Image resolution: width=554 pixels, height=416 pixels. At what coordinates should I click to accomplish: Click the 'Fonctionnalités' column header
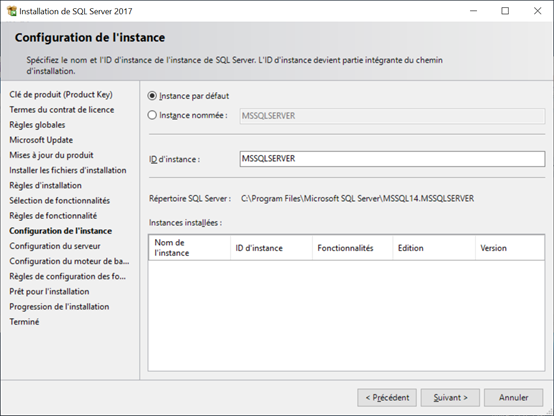[x=352, y=248]
